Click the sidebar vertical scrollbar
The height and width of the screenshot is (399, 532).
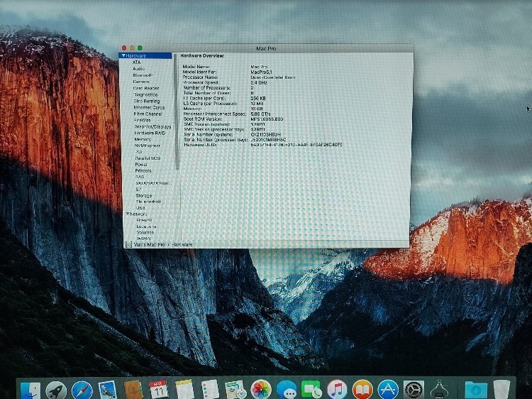(174, 106)
